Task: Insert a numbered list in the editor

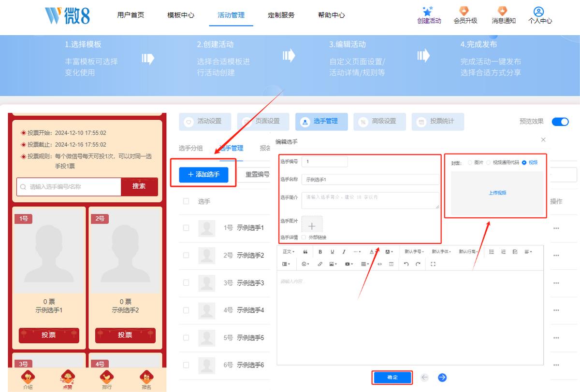Action: (x=503, y=252)
